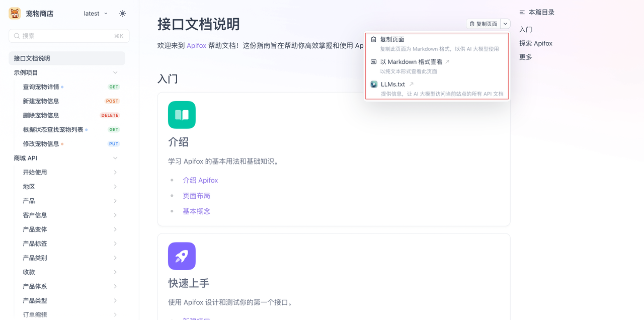Expand the 收款 folder

click(67, 272)
